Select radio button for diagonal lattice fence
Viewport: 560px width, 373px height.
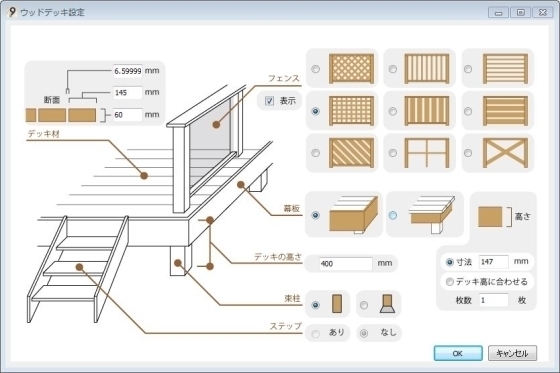(315, 69)
